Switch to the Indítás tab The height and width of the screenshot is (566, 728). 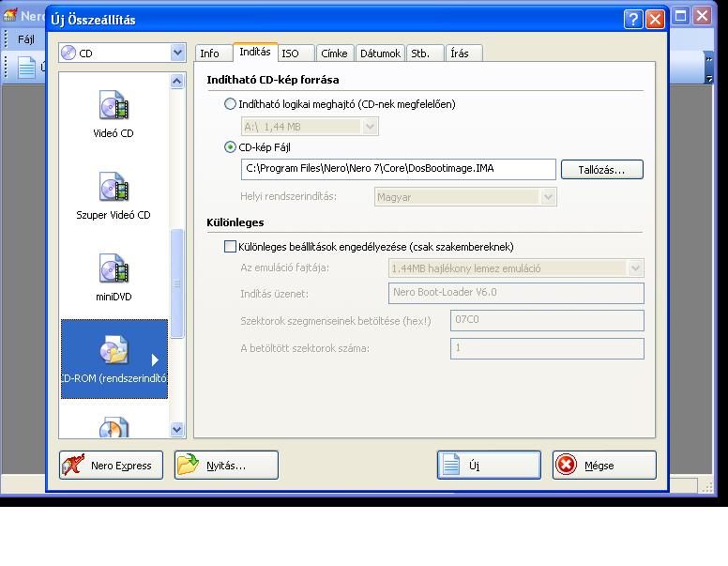coord(255,52)
